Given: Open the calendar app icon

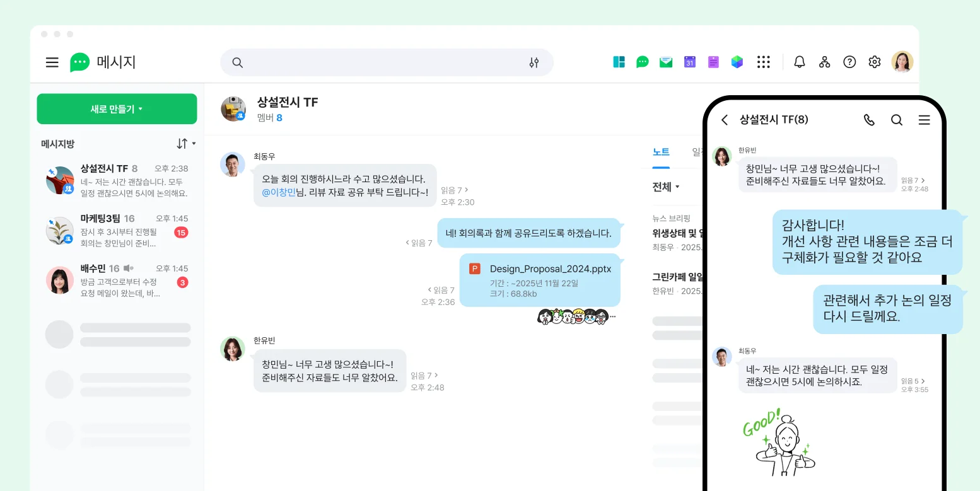Looking at the screenshot, I should point(690,62).
